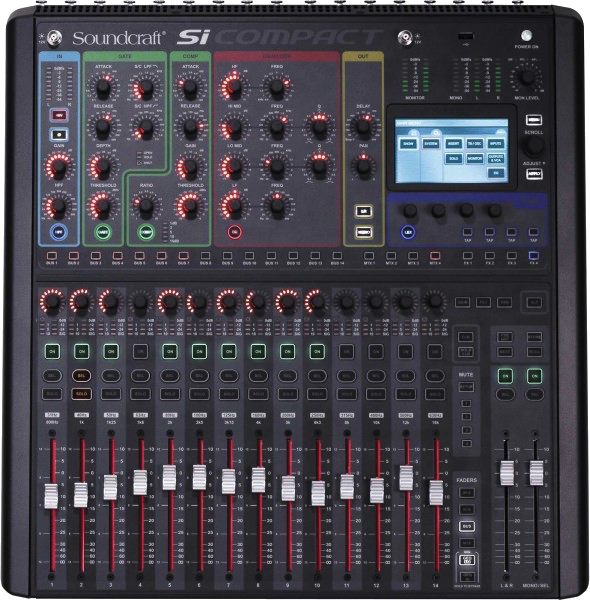
Task: Click the APPLY button below ADJUST
Action: (x=534, y=174)
